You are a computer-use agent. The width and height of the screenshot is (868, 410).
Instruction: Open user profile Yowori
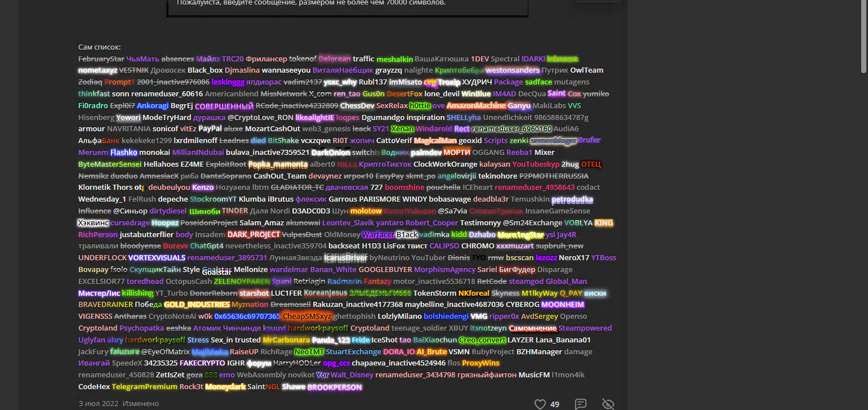coord(128,117)
